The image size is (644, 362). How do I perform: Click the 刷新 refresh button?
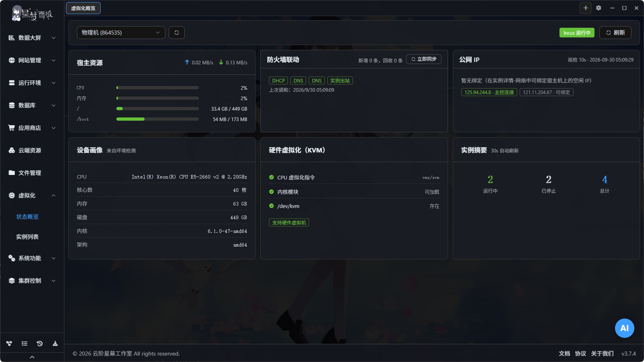coord(615,33)
